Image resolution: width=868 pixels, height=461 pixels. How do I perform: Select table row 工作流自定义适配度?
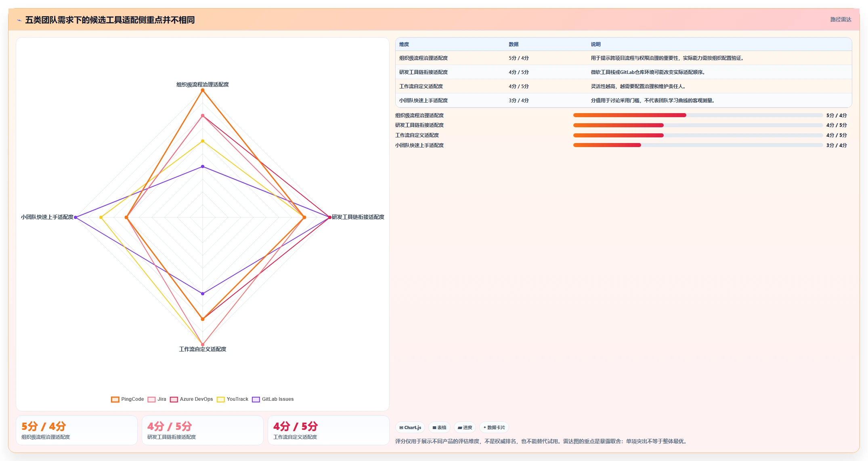click(623, 86)
